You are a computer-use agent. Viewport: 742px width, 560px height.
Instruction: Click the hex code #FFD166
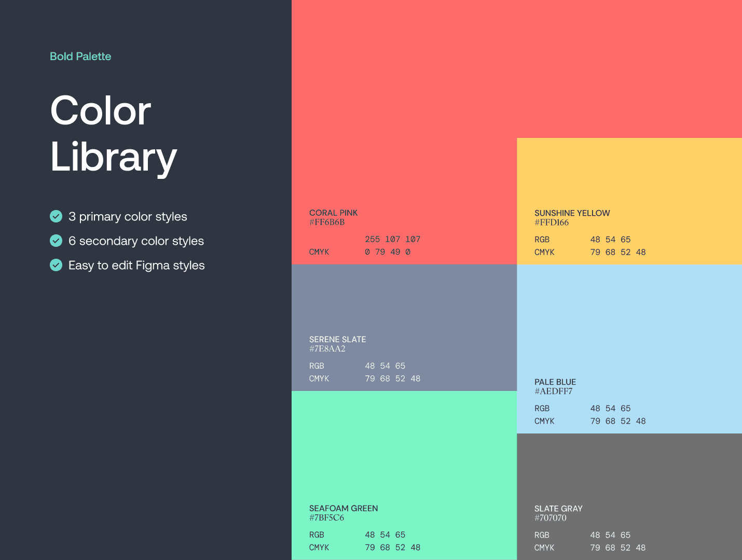(552, 222)
